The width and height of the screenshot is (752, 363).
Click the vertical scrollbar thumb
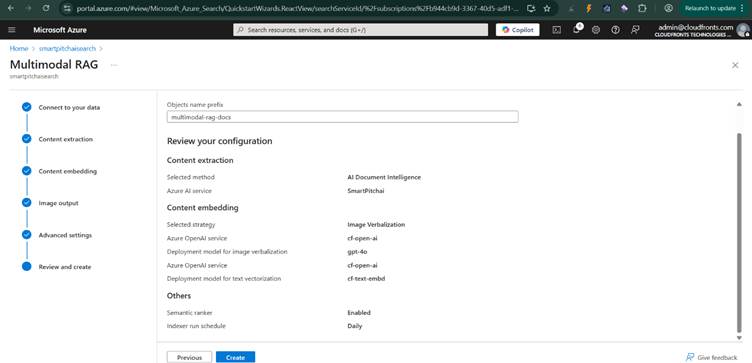tap(739, 233)
